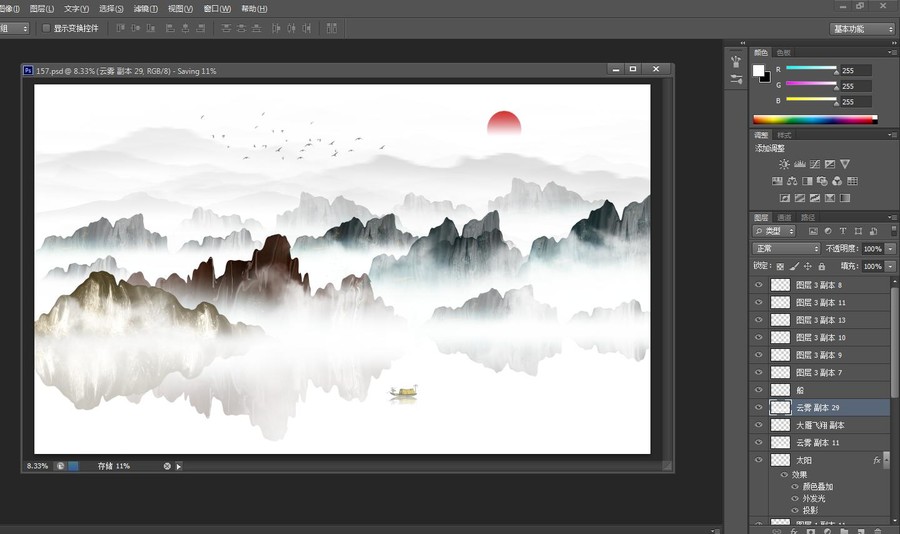Image resolution: width=900 pixels, height=534 pixels.
Task: Add a Curves adjustment
Action: click(x=814, y=164)
